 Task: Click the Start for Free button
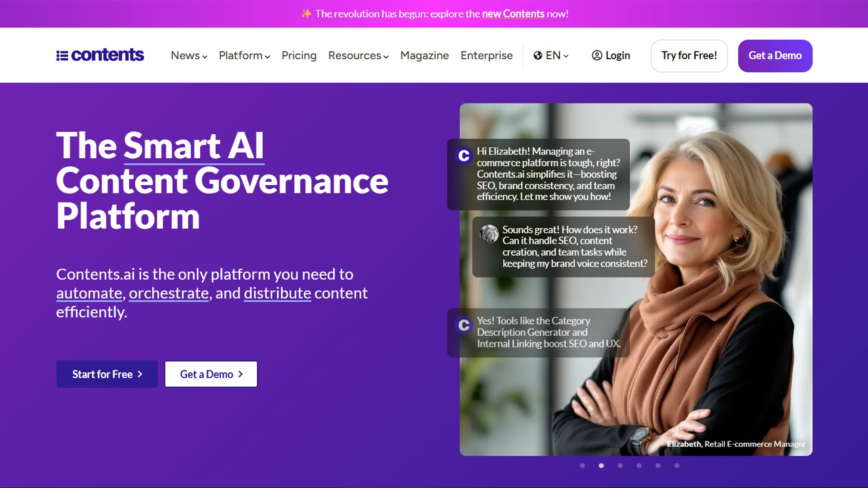tap(107, 374)
